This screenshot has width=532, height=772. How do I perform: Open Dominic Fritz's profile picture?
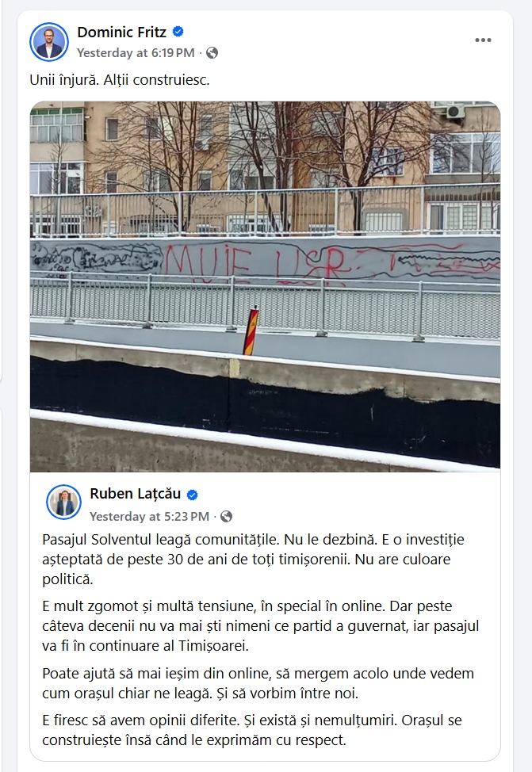(x=49, y=42)
